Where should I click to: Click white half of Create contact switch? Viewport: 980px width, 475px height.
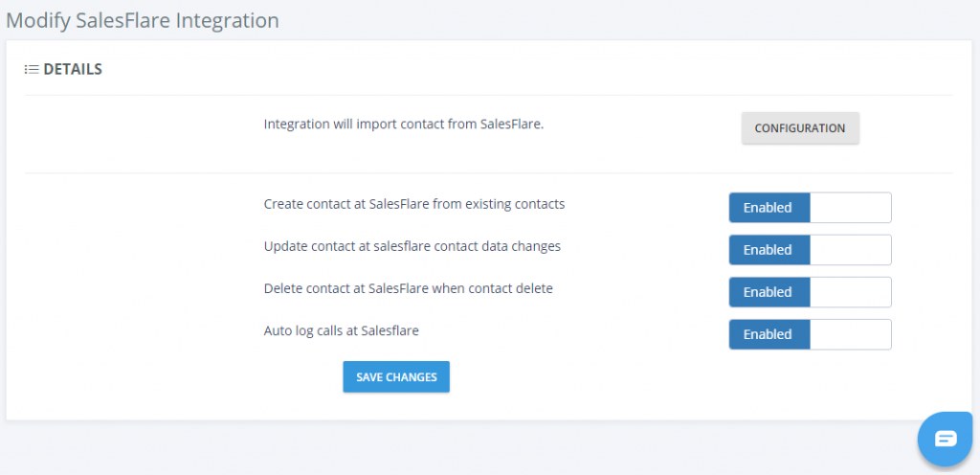[851, 208]
